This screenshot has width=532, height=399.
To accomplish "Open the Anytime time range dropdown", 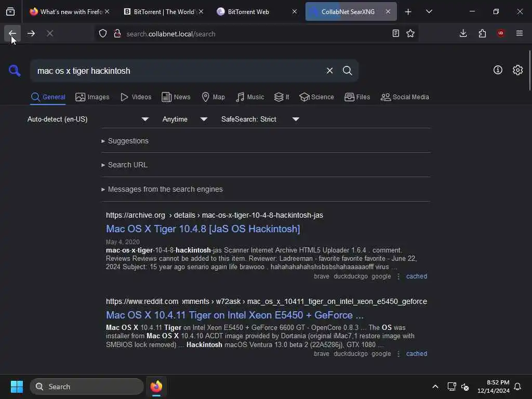I will pyautogui.click(x=184, y=119).
